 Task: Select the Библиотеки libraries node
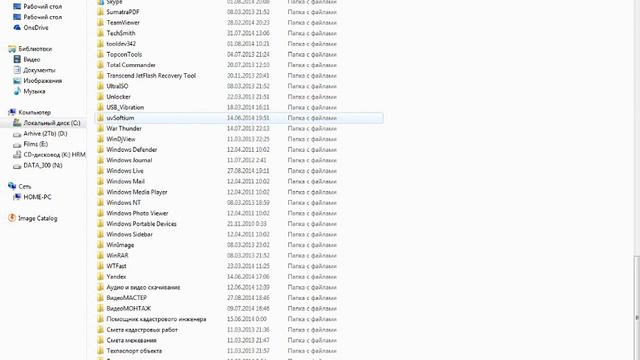click(35, 49)
